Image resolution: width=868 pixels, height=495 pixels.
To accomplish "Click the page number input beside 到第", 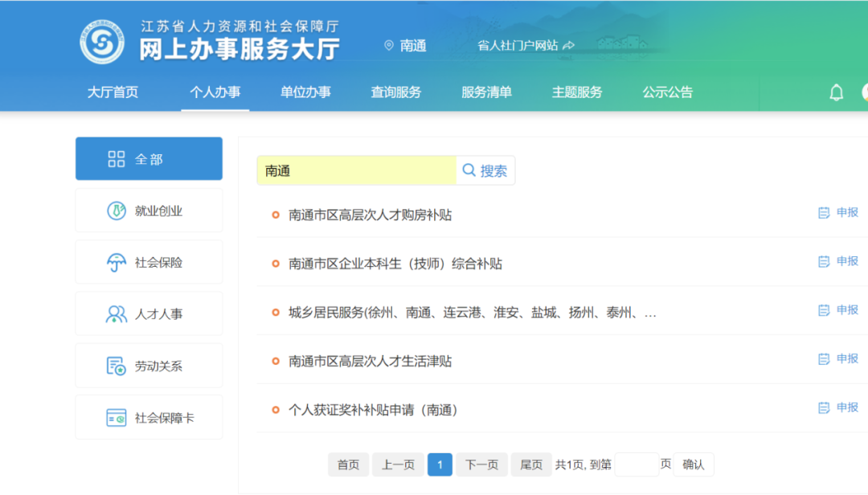I will (x=635, y=464).
